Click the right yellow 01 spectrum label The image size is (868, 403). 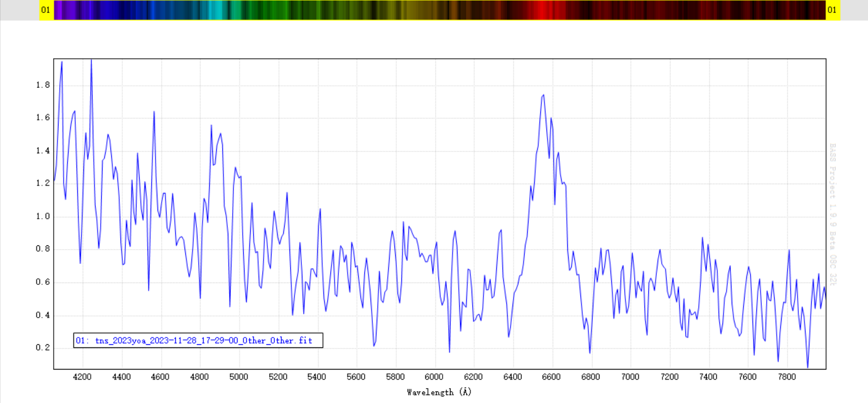833,10
